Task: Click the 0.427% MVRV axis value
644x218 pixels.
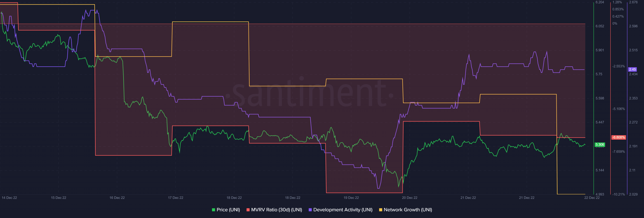Action: click(x=618, y=17)
